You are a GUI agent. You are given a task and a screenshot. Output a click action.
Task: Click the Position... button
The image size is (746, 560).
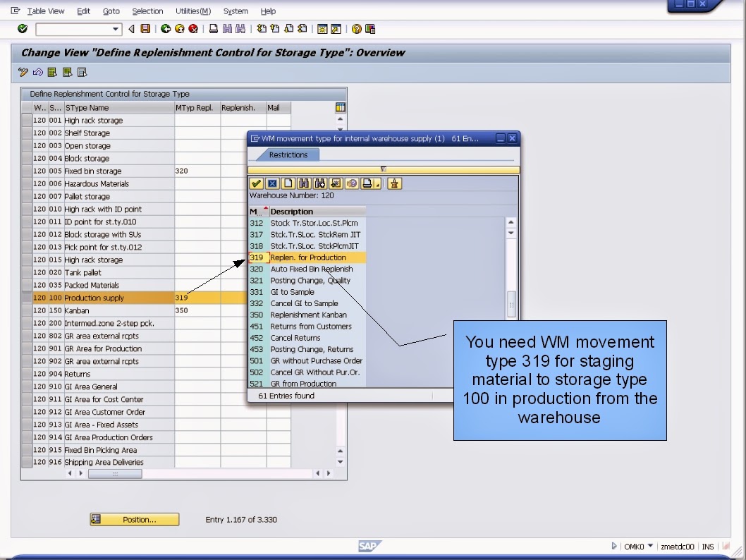(134, 519)
